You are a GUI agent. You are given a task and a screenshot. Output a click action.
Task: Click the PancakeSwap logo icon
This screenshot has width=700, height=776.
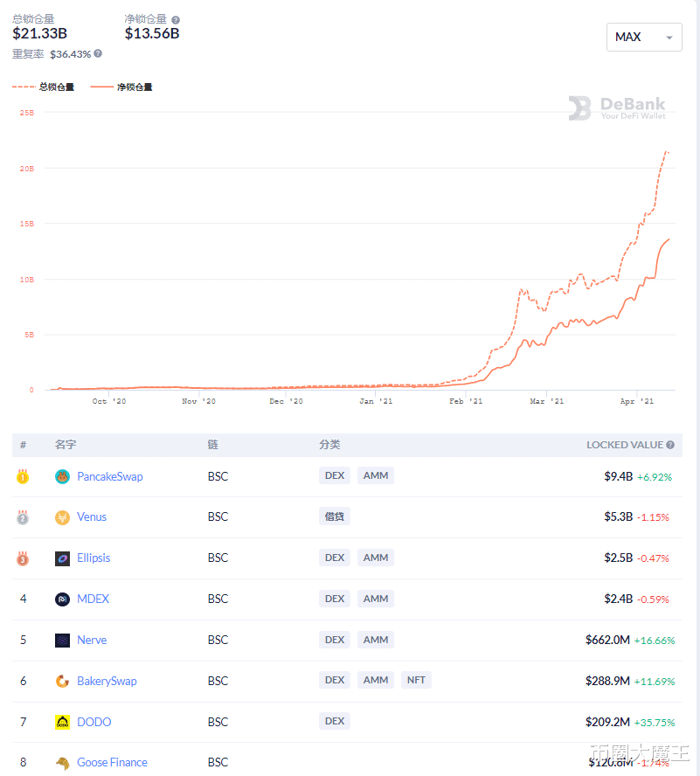coord(62,476)
